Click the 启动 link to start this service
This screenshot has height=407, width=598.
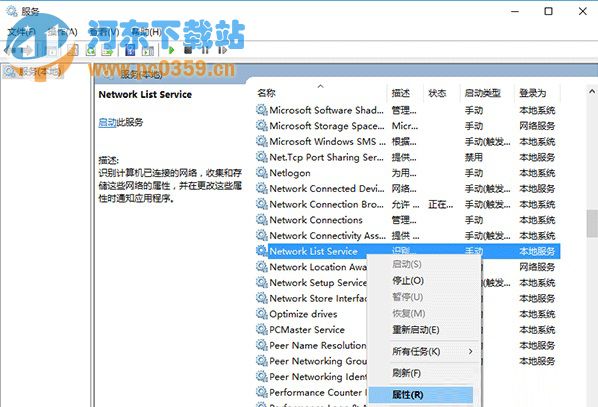[x=107, y=122]
